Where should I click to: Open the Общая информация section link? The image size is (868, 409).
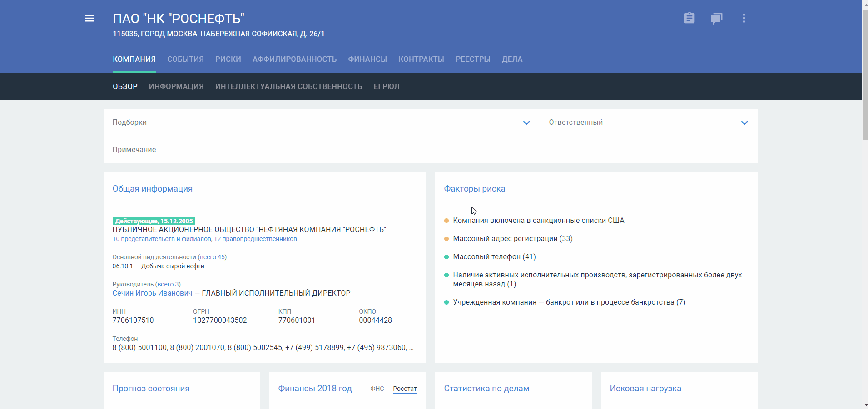pos(152,189)
